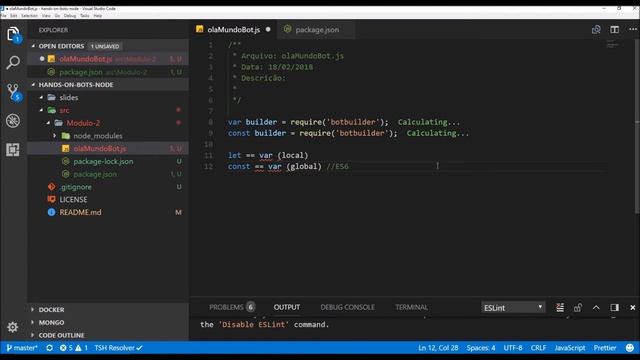Maximize the panel with chevron up
640x360 pixels.
click(x=596, y=307)
